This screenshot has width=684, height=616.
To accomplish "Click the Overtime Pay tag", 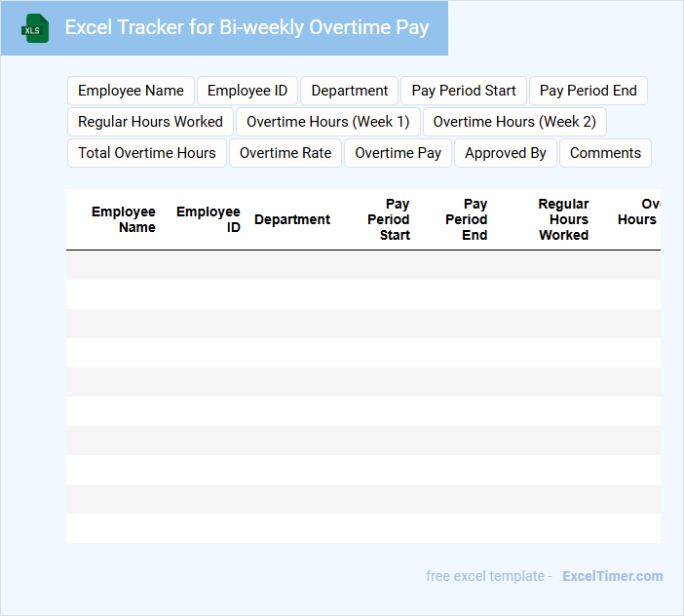I will (x=398, y=153).
